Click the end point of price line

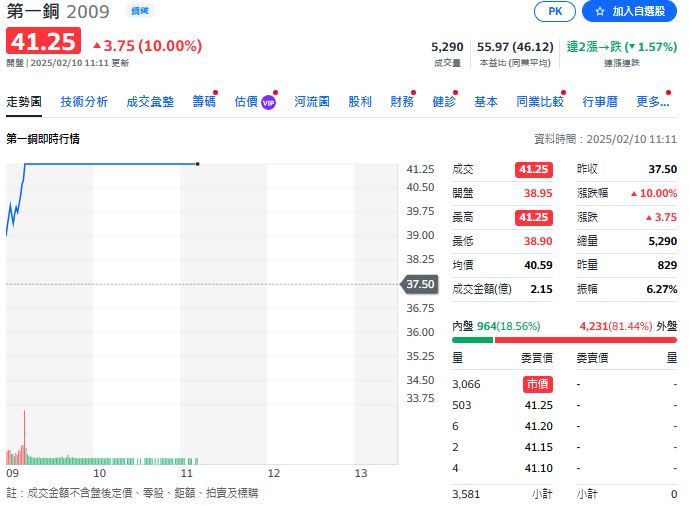[198, 164]
